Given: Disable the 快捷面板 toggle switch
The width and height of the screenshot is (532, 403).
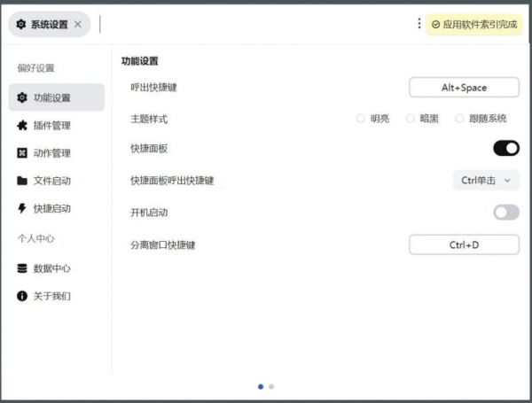Looking at the screenshot, I should point(505,148).
